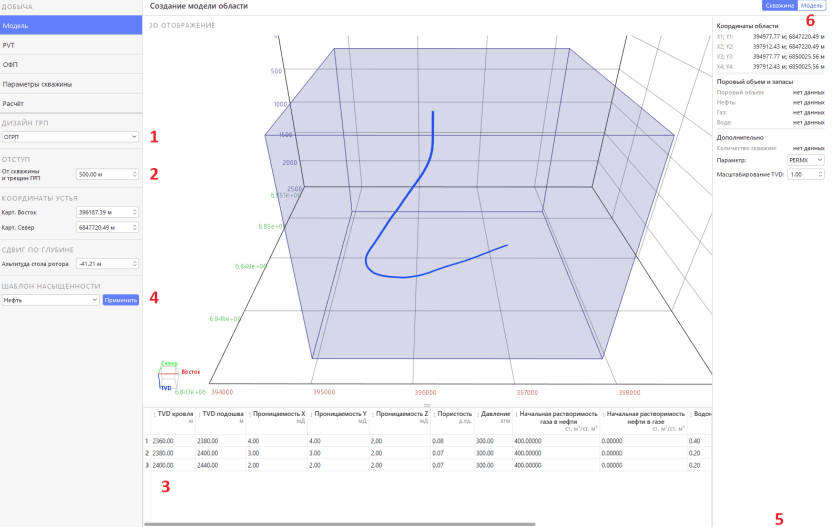Viewport: 833px width, 527px height.
Task: Open the Расчёт section
Action: pos(70,102)
